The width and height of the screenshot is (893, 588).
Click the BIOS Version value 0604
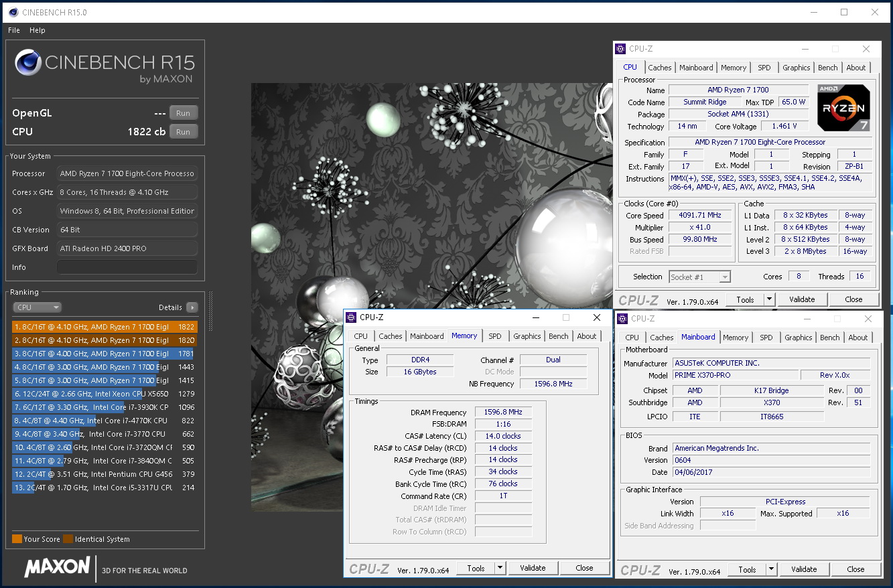(771, 460)
